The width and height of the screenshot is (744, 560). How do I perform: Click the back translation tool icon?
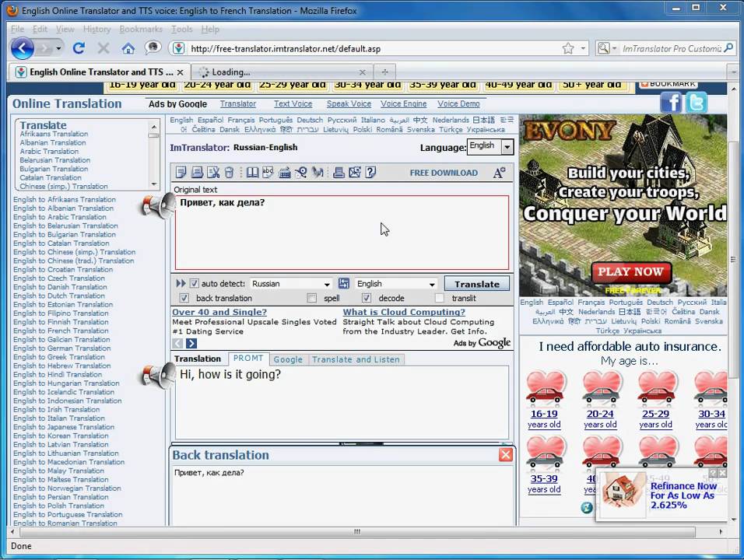pos(318,172)
